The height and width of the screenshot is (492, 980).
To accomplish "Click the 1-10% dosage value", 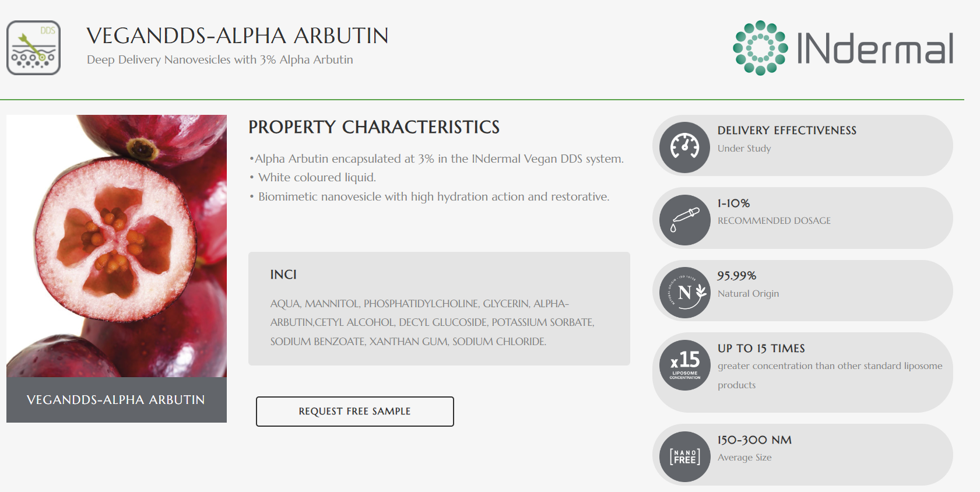I will [733, 203].
